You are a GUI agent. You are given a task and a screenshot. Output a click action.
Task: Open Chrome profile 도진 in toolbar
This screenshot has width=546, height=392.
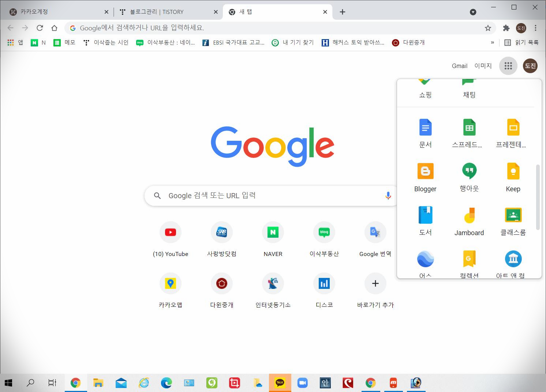[x=521, y=28]
